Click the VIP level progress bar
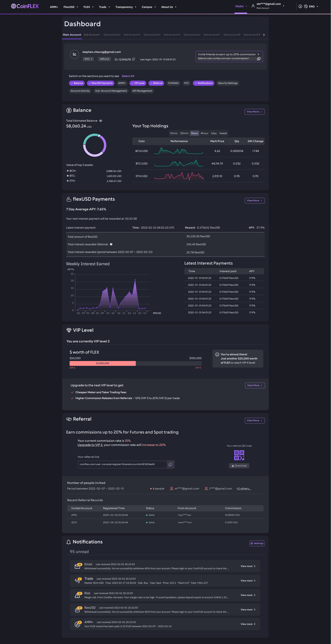The width and height of the screenshot is (331, 644). click(135, 363)
